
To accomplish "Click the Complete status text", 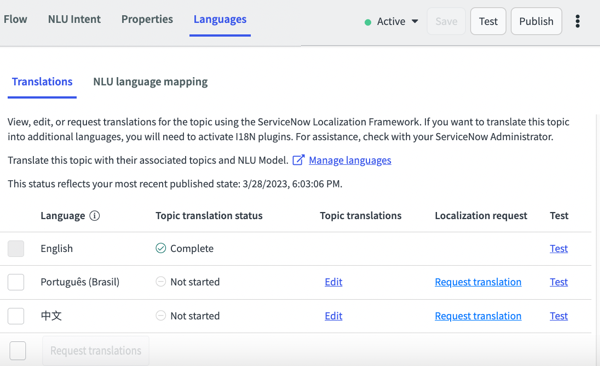I will pyautogui.click(x=192, y=248).
